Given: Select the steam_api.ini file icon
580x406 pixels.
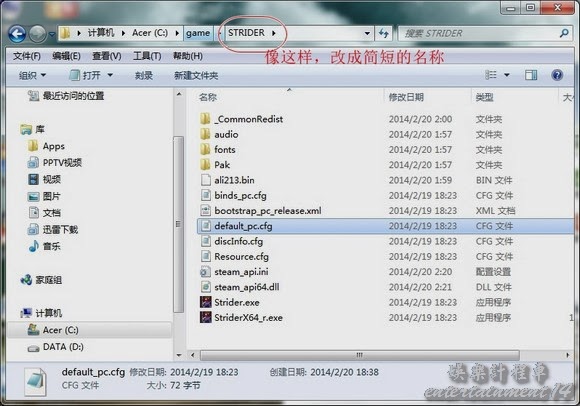Looking at the screenshot, I should coord(205,272).
